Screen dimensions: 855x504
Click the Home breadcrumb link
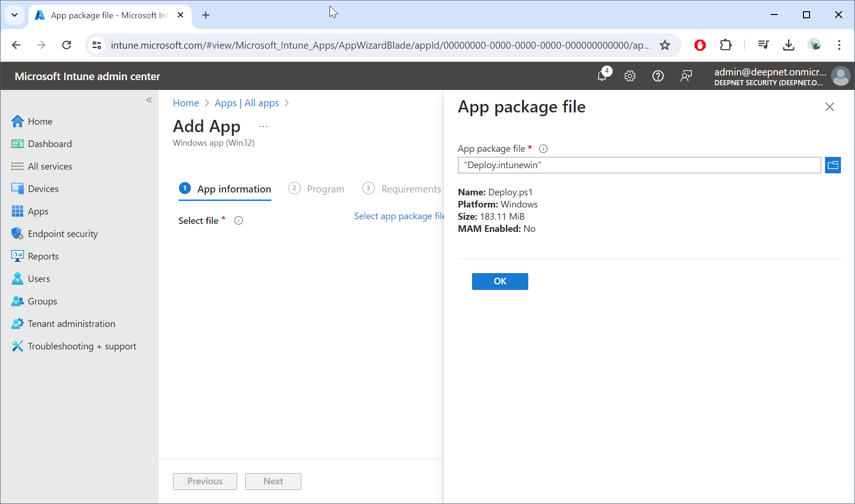click(x=186, y=103)
